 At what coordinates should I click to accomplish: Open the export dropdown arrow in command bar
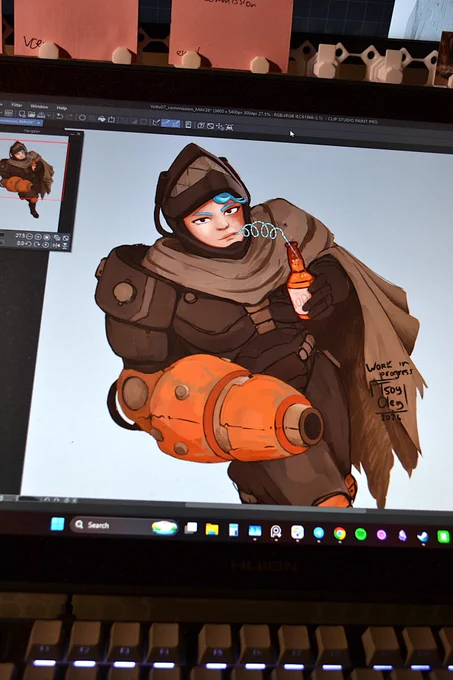49,115
